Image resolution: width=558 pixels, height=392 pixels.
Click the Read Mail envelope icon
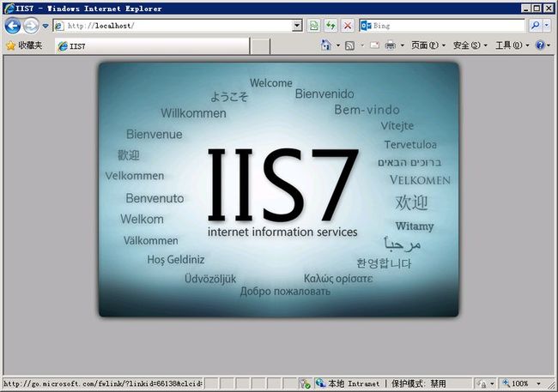pos(374,45)
